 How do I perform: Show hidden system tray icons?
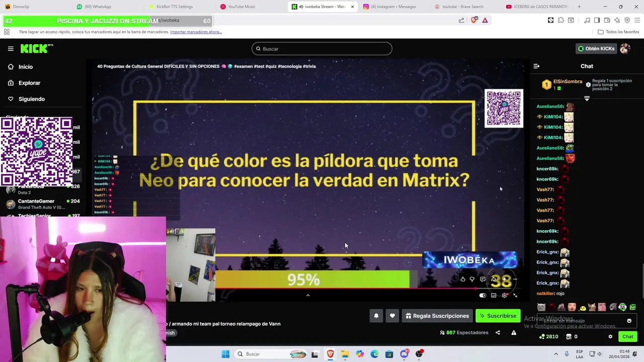pos(556,354)
